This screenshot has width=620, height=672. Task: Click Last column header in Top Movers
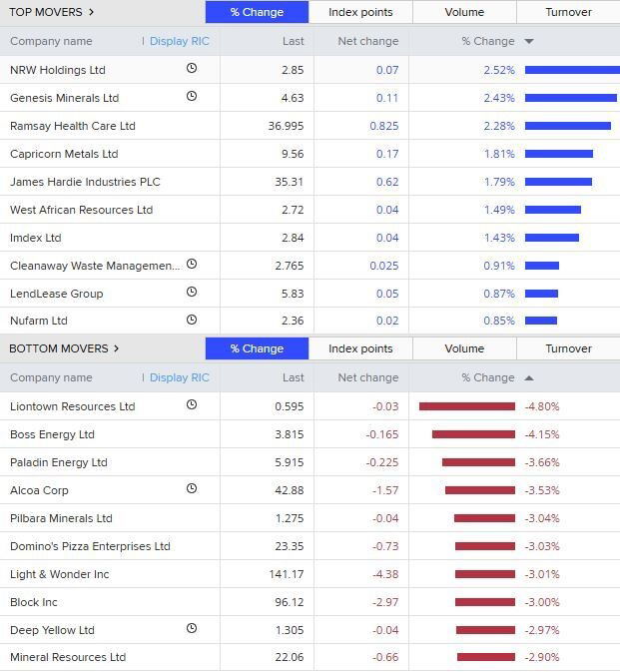(294, 41)
